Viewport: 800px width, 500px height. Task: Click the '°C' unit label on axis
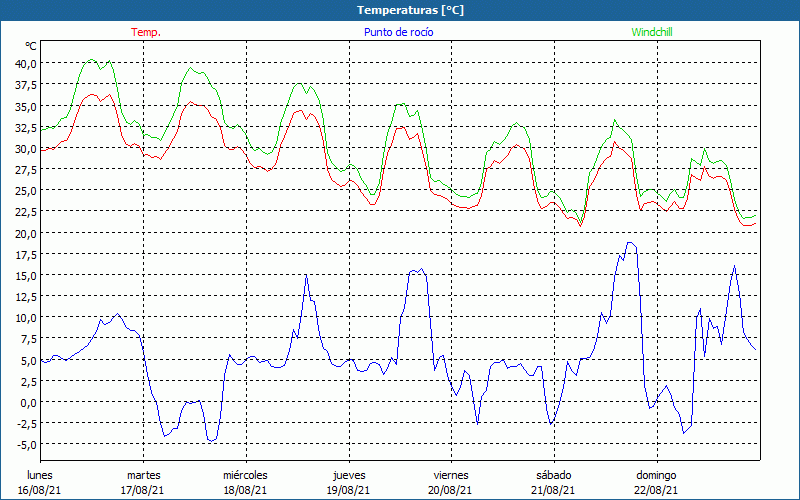click(31, 46)
